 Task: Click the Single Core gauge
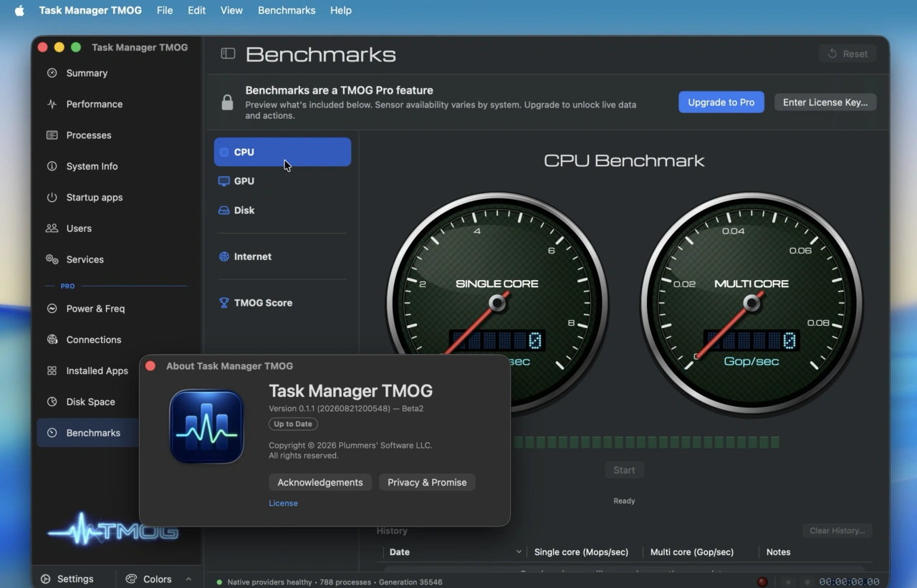497,303
